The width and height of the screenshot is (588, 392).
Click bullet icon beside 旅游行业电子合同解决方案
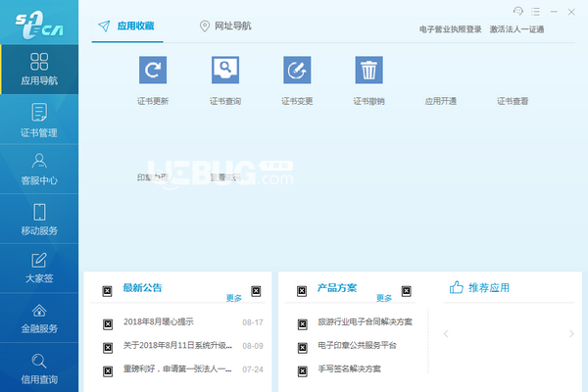click(x=302, y=324)
